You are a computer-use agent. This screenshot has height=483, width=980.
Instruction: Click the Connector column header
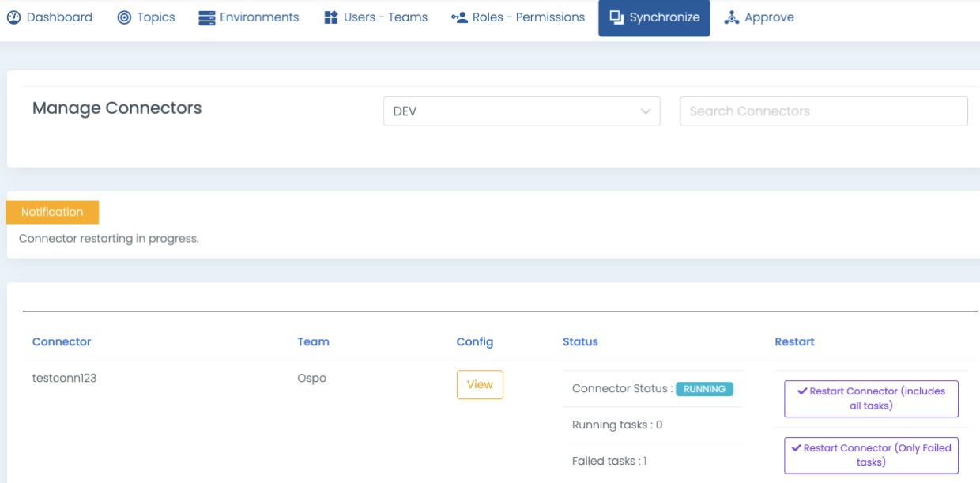pyautogui.click(x=62, y=342)
